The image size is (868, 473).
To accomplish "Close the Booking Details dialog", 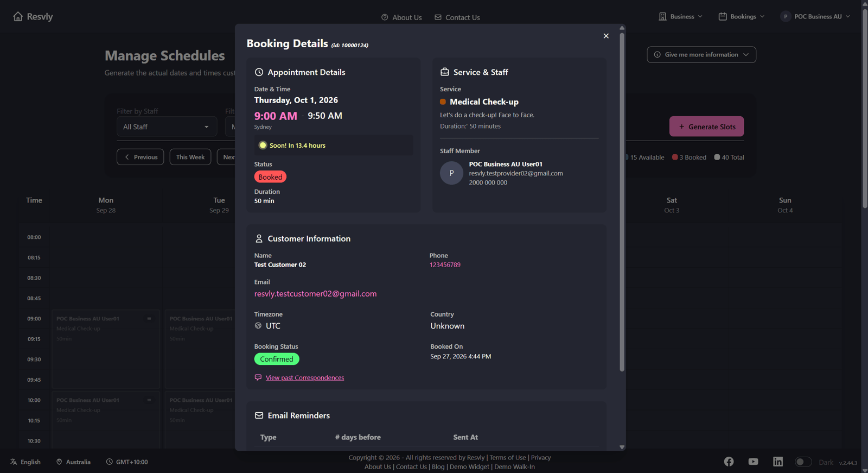I will (x=606, y=36).
